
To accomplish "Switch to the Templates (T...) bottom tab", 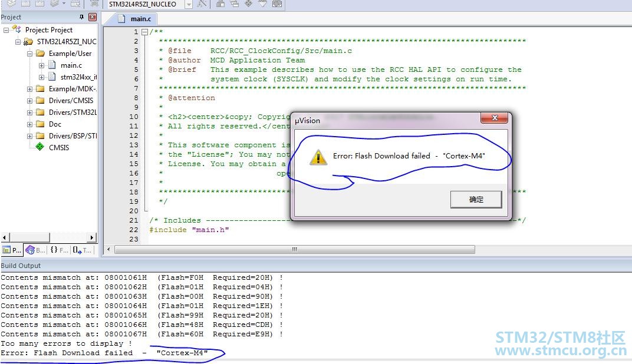I will tap(82, 250).
